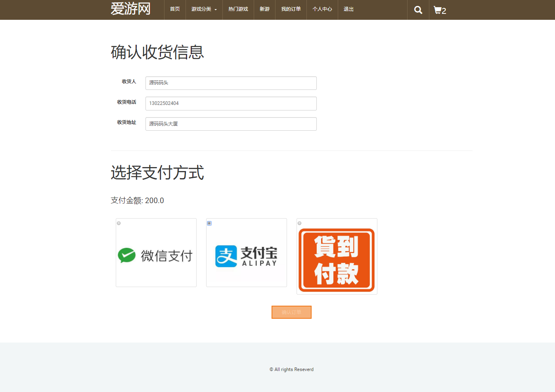This screenshot has height=392, width=555.
Task: Choose the 货到付款 payment radio button
Action: tap(299, 223)
